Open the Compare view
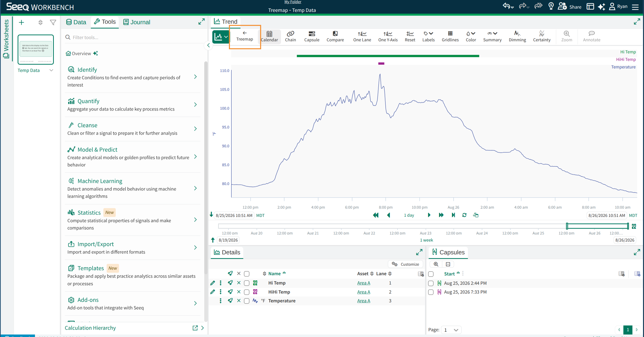The height and width of the screenshot is (337, 644). pos(335,36)
